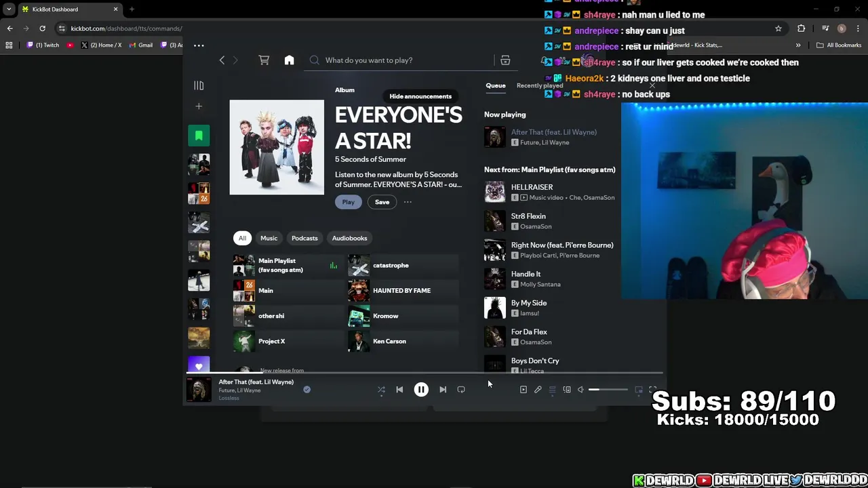This screenshot has width=868, height=488.
Task: Open the Project X tile
Action: (287, 341)
